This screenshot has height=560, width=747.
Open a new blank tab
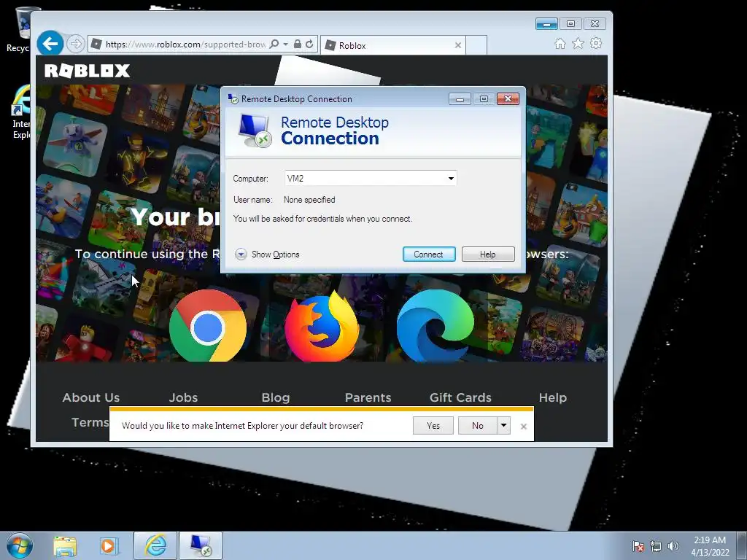[x=476, y=45]
